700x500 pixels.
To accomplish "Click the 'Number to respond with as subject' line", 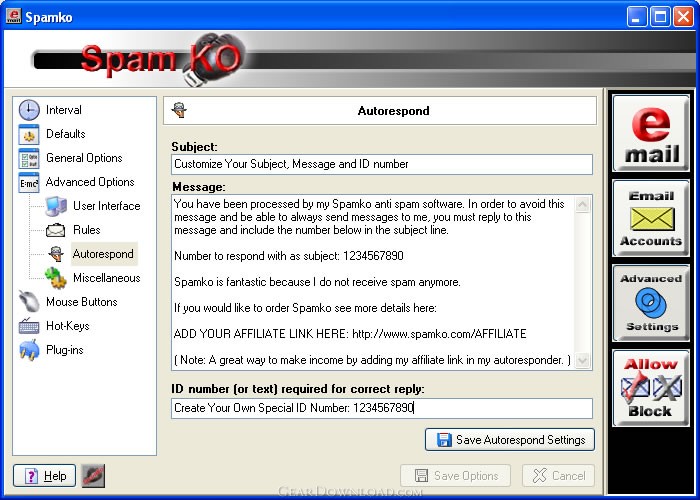I will (x=289, y=256).
